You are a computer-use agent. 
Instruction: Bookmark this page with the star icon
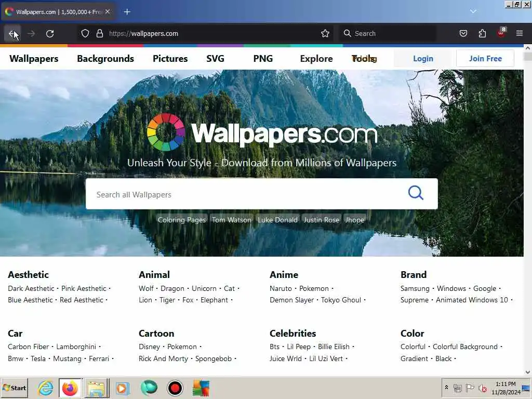[x=325, y=33]
